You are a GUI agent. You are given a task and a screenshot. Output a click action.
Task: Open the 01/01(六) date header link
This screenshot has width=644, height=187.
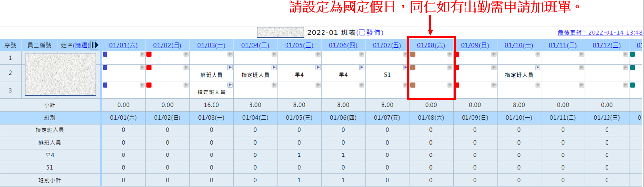click(123, 45)
